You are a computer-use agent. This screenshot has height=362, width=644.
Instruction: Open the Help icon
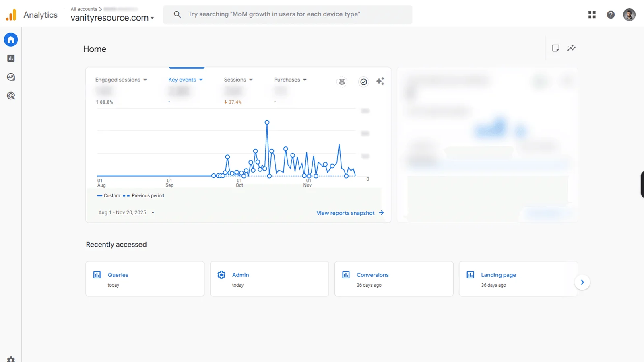611,15
